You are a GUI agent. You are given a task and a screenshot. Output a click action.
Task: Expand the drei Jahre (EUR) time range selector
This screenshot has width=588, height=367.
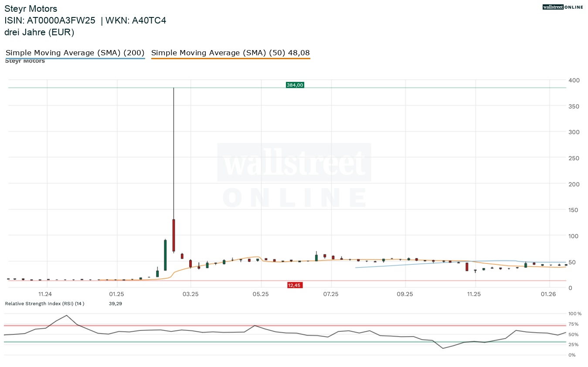(x=39, y=32)
